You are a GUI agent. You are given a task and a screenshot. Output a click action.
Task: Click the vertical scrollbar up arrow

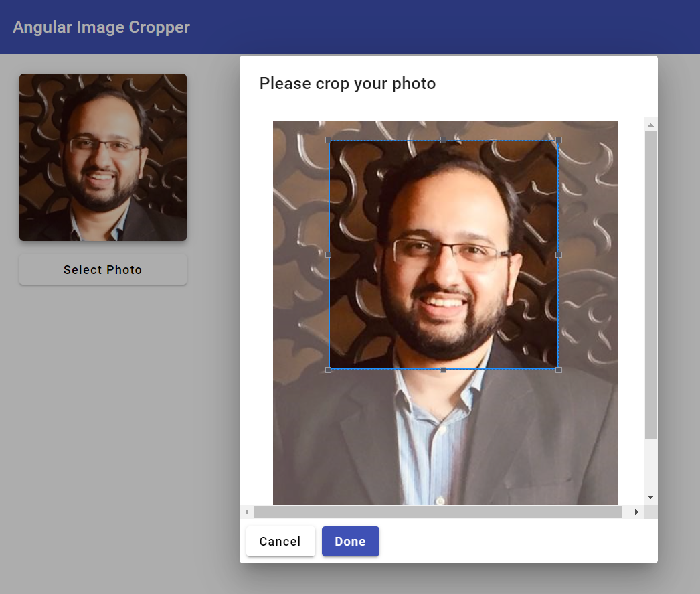(650, 125)
